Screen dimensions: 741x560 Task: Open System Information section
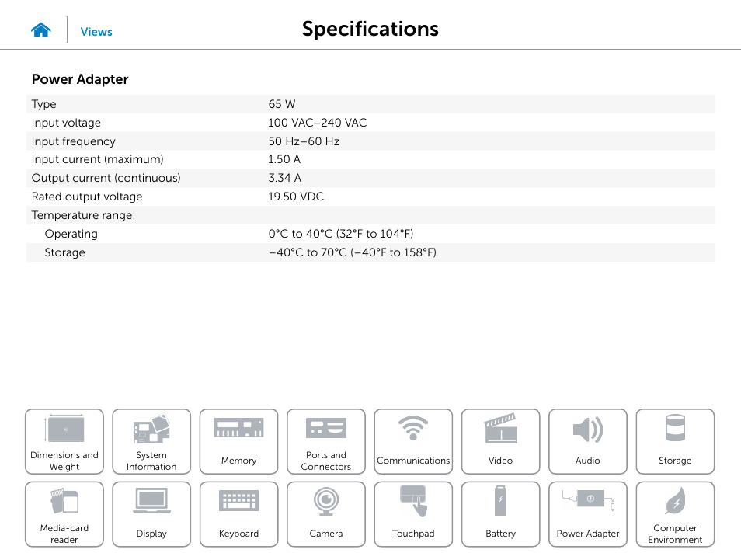coord(151,441)
